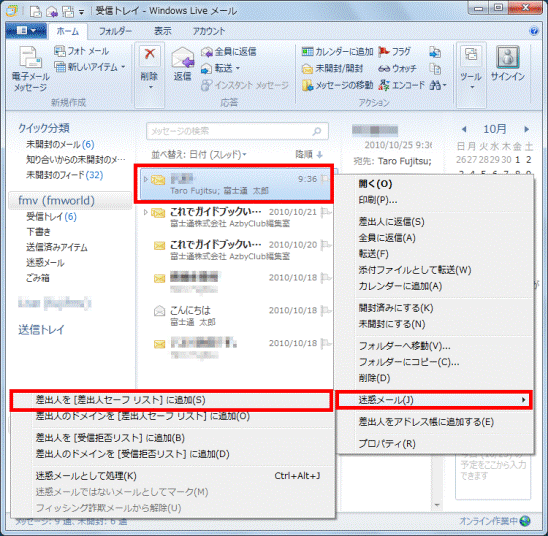Image resolution: width=548 pixels, height=536 pixels.
Task: Switch to the 表示 tab
Action: point(163,31)
